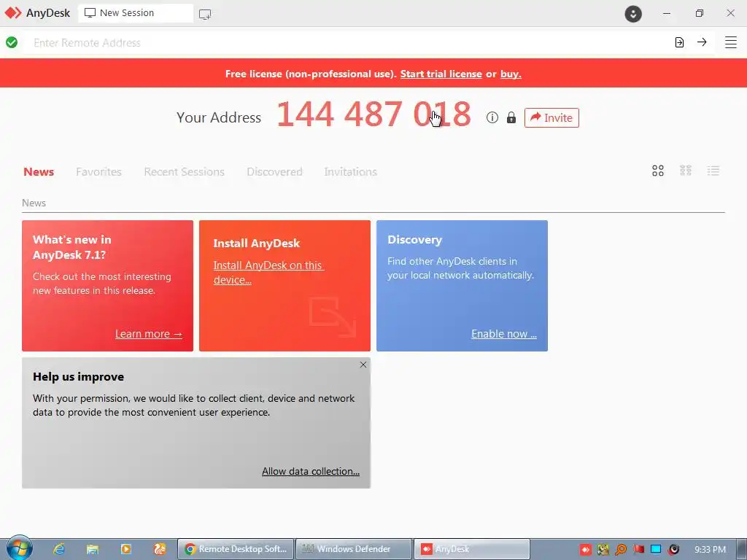The width and height of the screenshot is (747, 560).
Task: Click Start trial license link
Action: [441, 74]
